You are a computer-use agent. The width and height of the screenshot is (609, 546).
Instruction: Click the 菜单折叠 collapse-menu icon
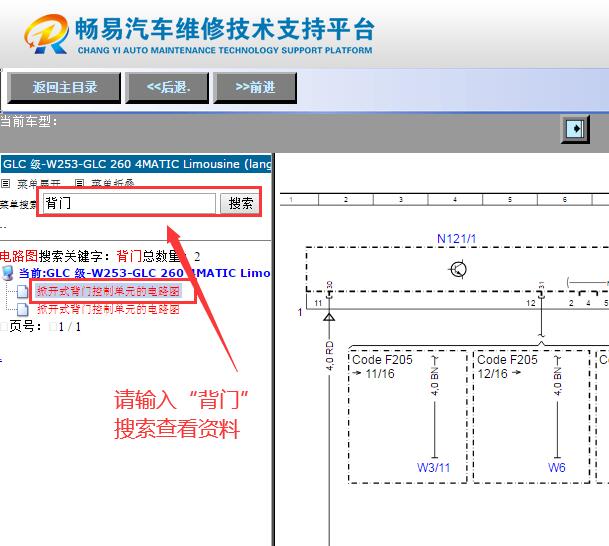79,183
